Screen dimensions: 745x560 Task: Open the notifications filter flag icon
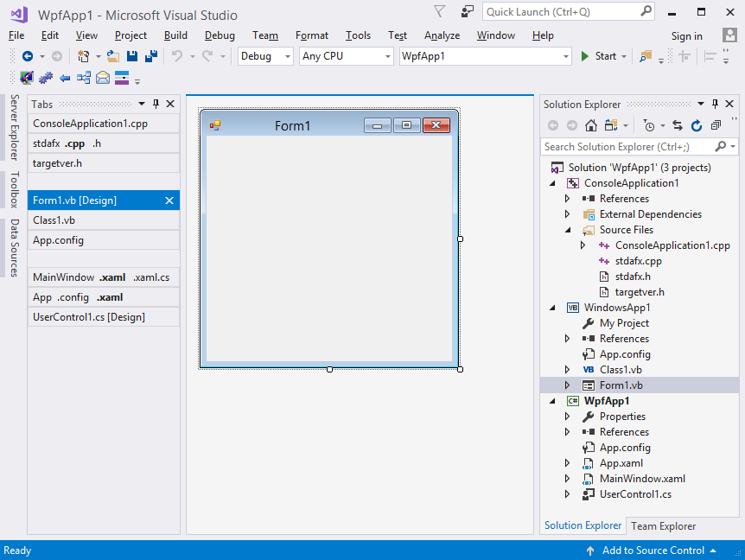point(440,12)
